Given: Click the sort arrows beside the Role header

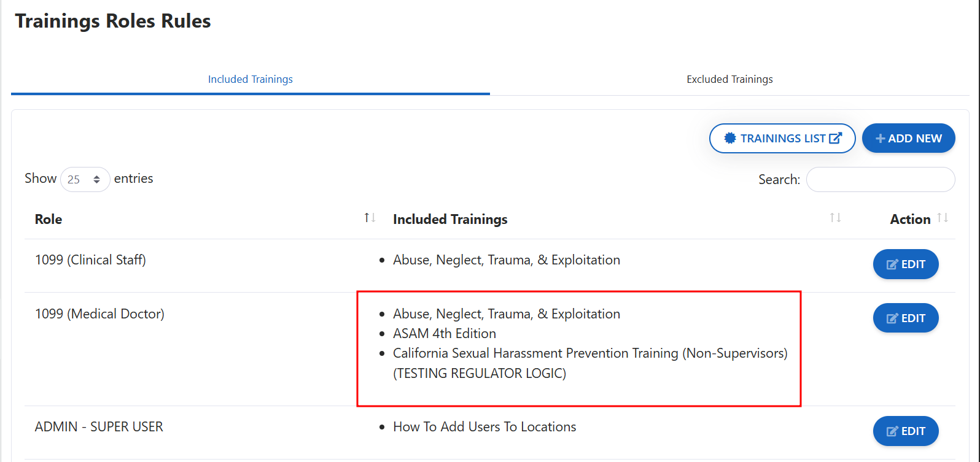Looking at the screenshot, I should coord(370,218).
